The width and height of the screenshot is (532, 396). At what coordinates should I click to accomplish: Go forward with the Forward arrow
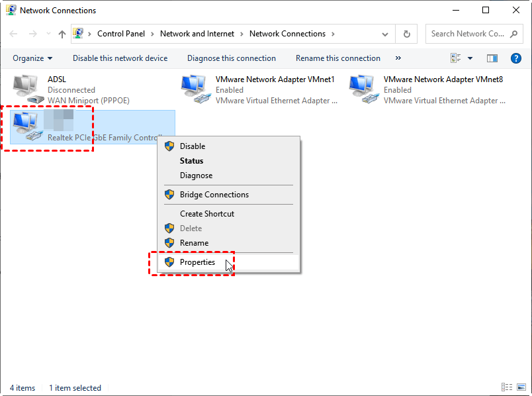tap(33, 34)
